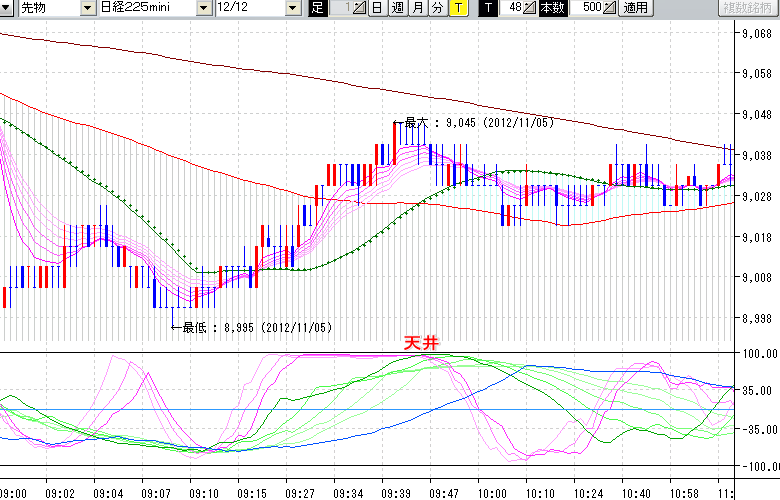Select the 日 (daily) timeframe button
The image size is (780, 500).
[x=377, y=8]
